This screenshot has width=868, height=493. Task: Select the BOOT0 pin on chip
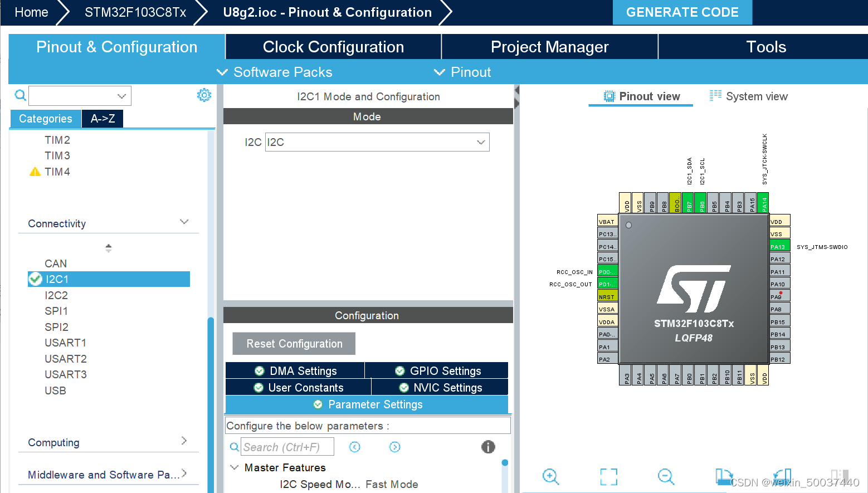(x=676, y=203)
